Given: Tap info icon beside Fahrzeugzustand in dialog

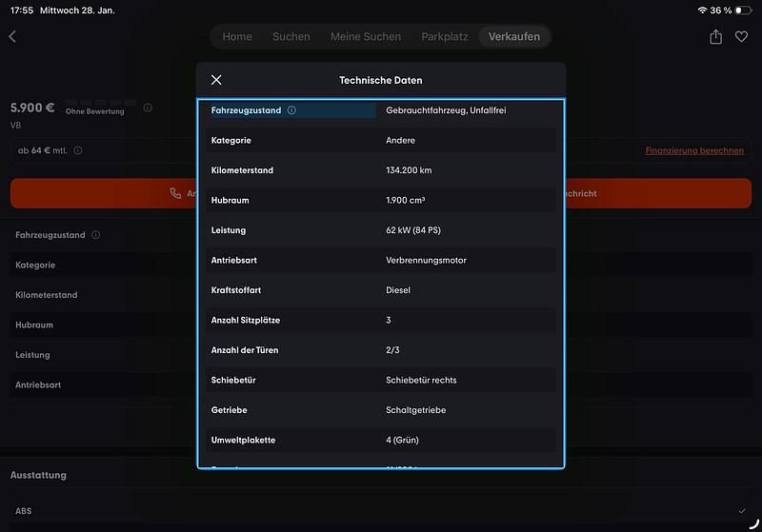Looking at the screenshot, I should (x=291, y=110).
